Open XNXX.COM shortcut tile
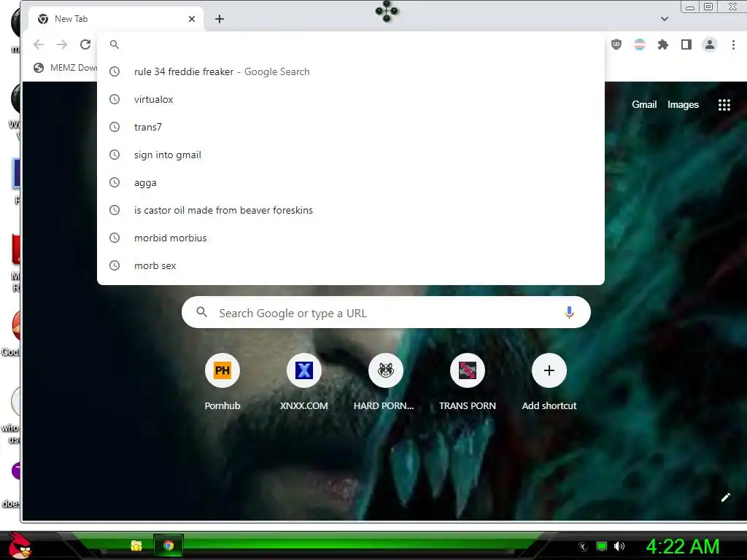The height and width of the screenshot is (560, 747). (x=304, y=381)
